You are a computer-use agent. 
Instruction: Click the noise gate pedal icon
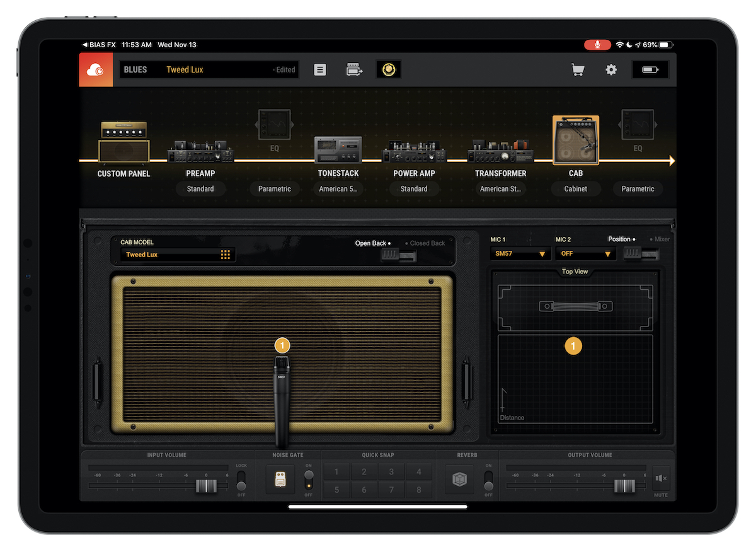click(280, 480)
